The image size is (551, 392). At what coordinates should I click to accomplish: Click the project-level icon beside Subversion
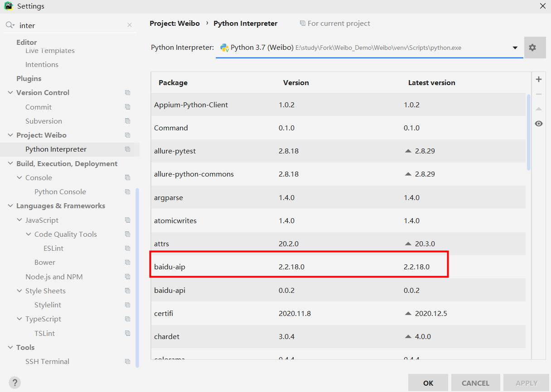128,121
